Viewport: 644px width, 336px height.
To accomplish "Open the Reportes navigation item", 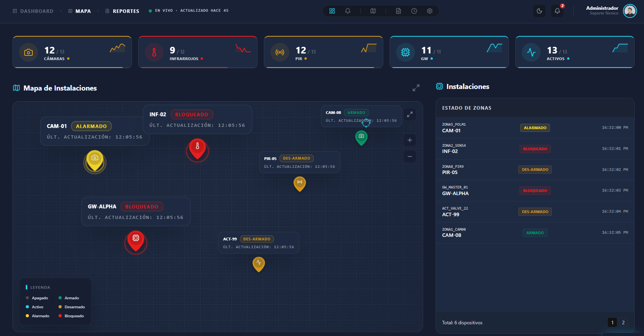I will [122, 11].
